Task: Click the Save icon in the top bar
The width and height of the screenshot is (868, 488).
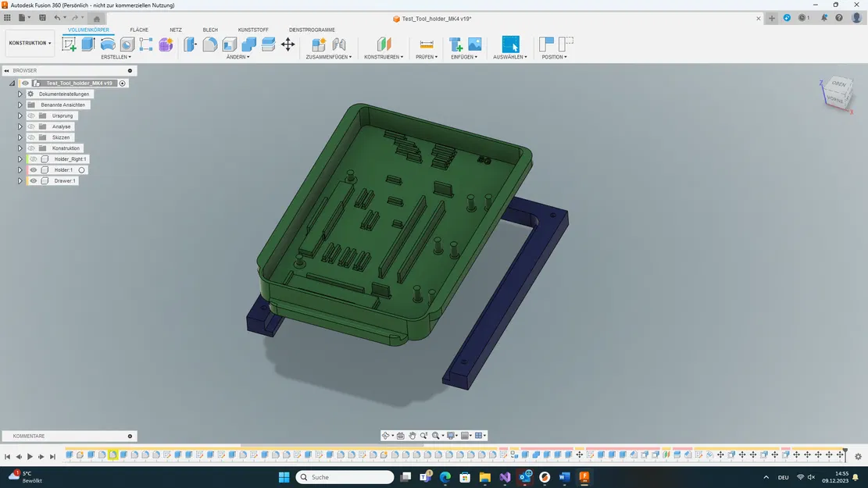Action: coord(42,18)
